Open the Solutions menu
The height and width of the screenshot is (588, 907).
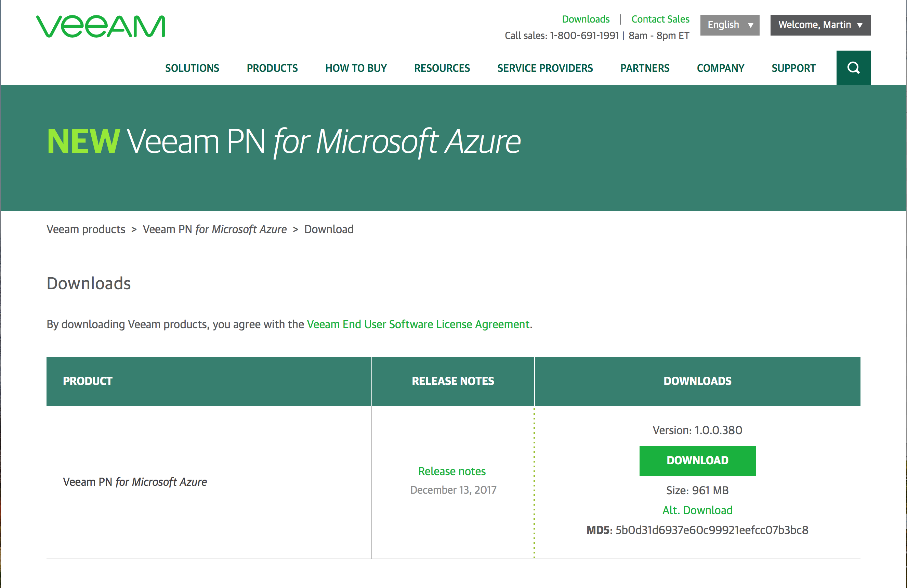click(x=192, y=68)
